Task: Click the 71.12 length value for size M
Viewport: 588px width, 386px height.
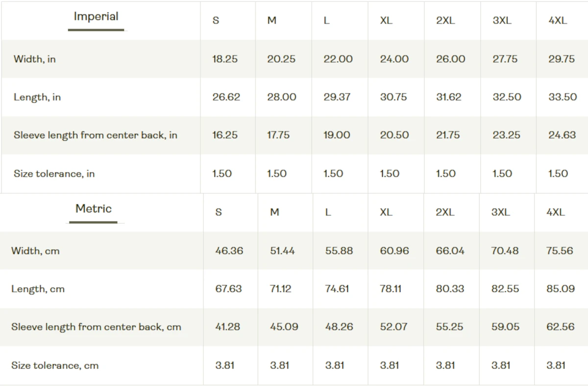Action: pos(281,289)
